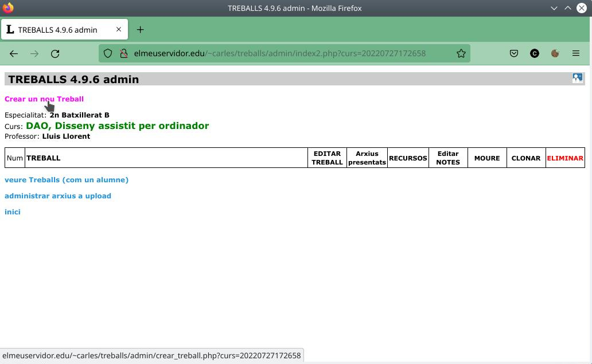Click the user image icon in the header bar
Viewport: 592px width, 364px height.
[x=577, y=78]
